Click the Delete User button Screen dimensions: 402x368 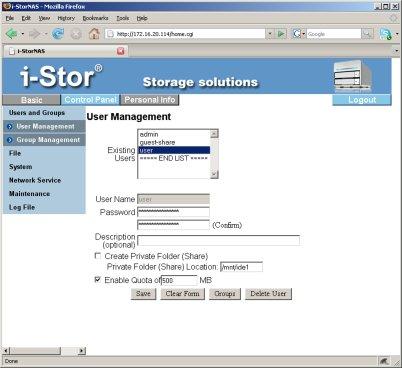pos(268,294)
